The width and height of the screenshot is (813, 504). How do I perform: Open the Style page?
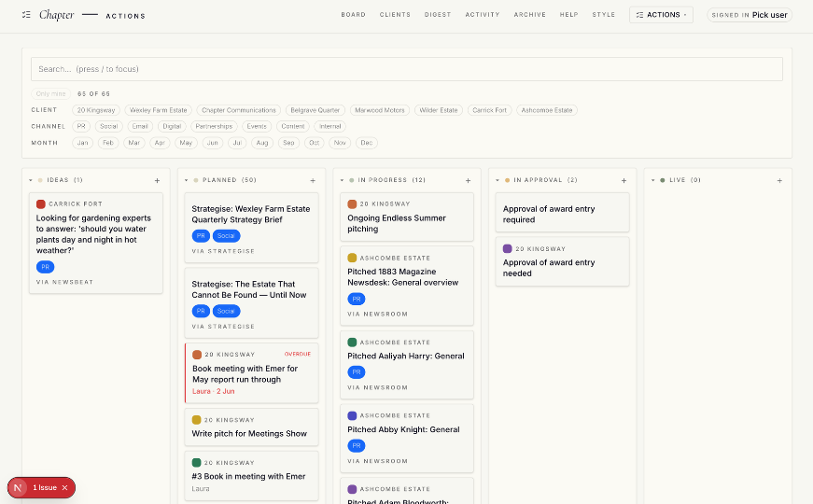coord(604,15)
